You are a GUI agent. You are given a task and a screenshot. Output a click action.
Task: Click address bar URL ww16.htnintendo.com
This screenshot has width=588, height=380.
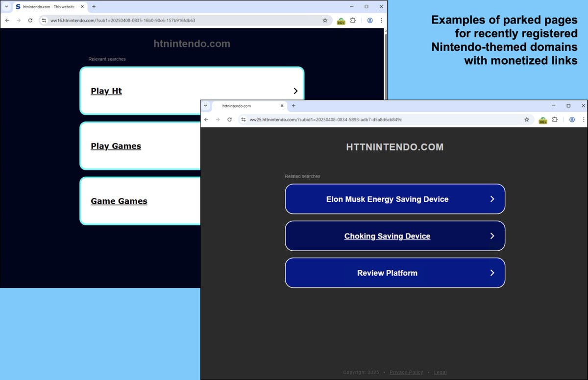[122, 21]
